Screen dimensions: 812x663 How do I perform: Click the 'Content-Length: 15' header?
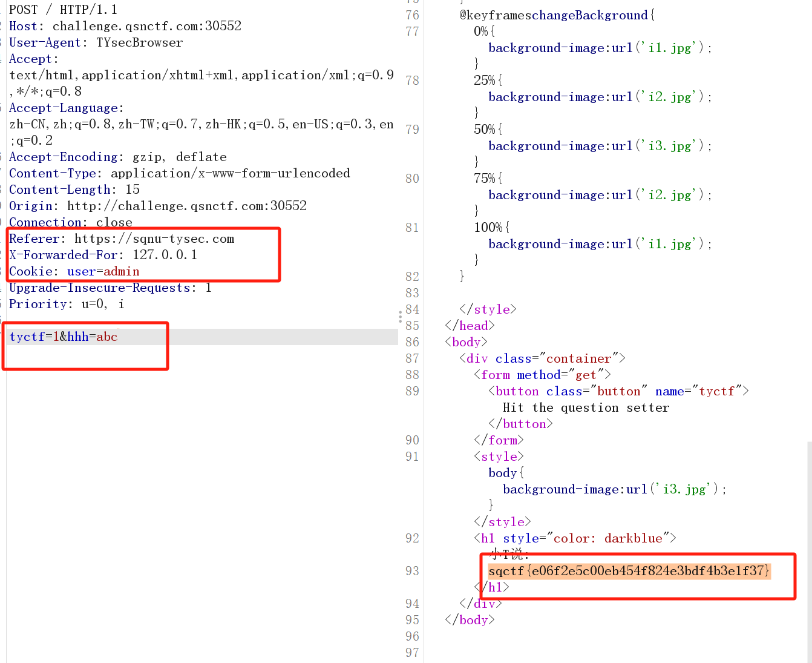[x=74, y=190]
